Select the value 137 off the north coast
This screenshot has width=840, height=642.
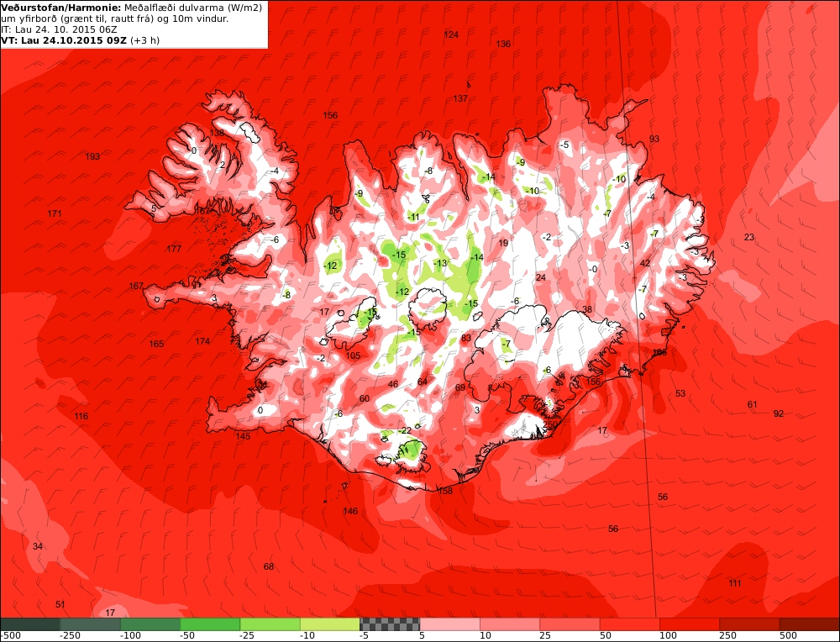tap(460, 98)
